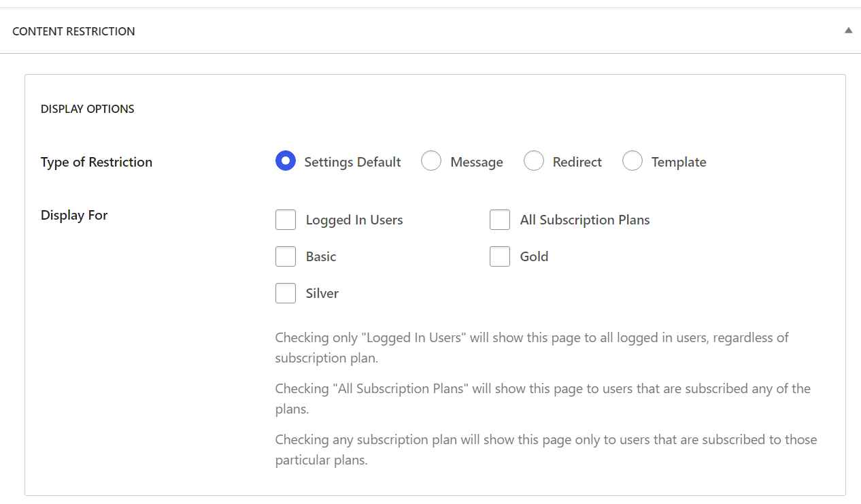Choose the Message restriction type
The image size is (861, 504).
pos(431,161)
